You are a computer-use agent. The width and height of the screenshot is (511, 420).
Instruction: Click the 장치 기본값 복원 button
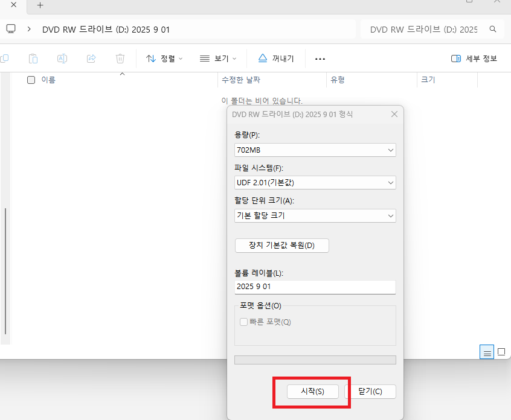pyautogui.click(x=281, y=246)
